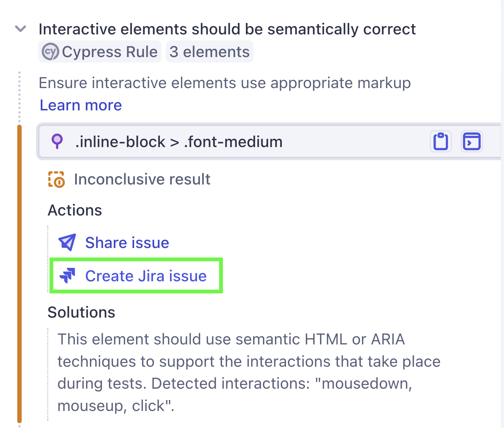
Task: Click the Actions heading
Action: pyautogui.click(x=74, y=210)
